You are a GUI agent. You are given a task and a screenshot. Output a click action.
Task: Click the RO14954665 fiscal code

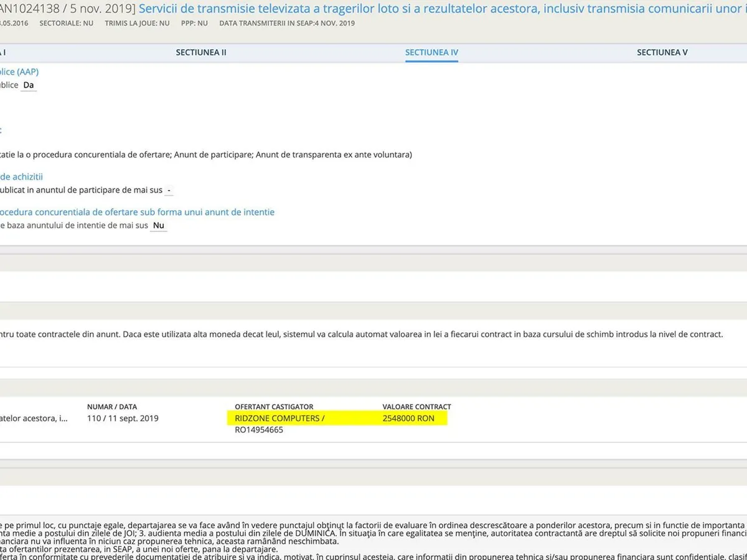(259, 429)
